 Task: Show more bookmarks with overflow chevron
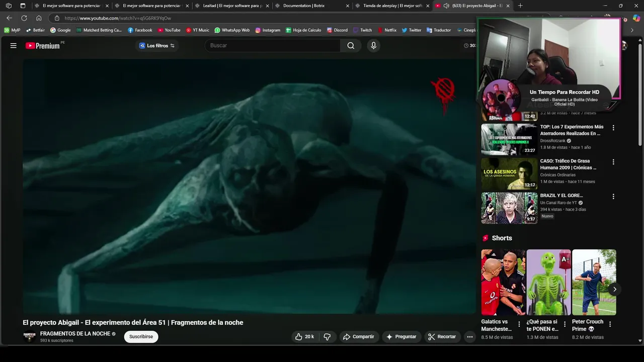click(632, 30)
